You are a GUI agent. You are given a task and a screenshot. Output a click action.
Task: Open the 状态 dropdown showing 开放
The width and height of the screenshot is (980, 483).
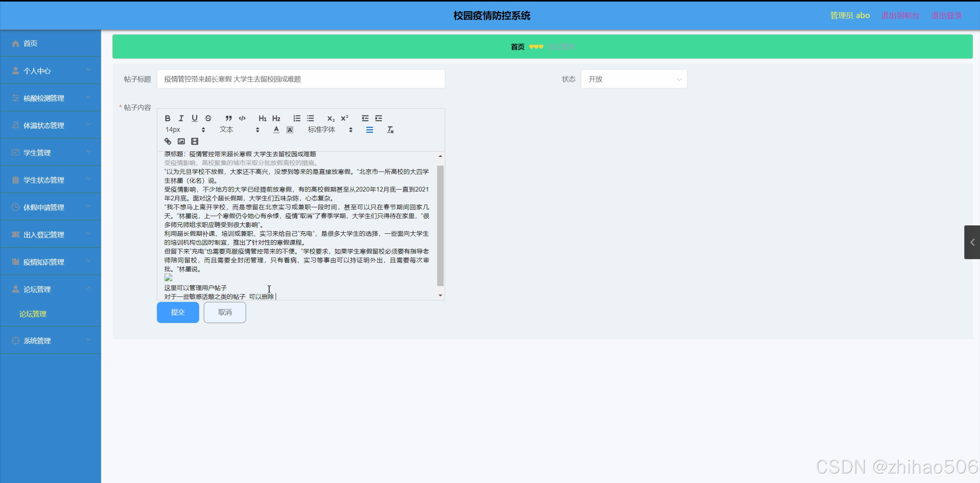[x=634, y=79]
